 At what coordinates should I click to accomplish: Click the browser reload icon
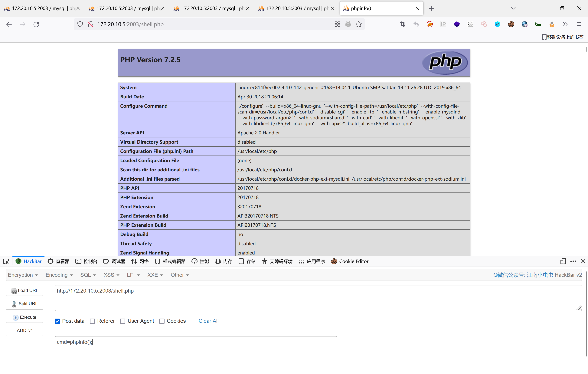[x=36, y=24]
